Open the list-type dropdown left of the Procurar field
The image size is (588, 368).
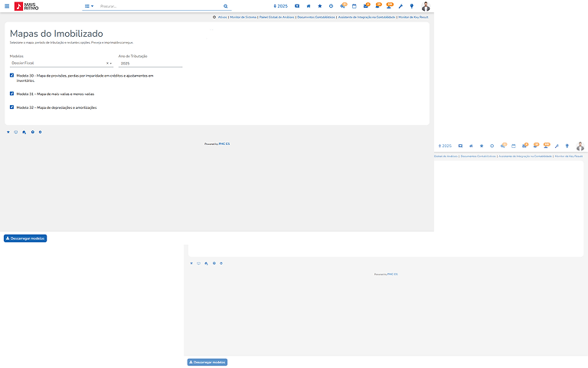(x=89, y=6)
